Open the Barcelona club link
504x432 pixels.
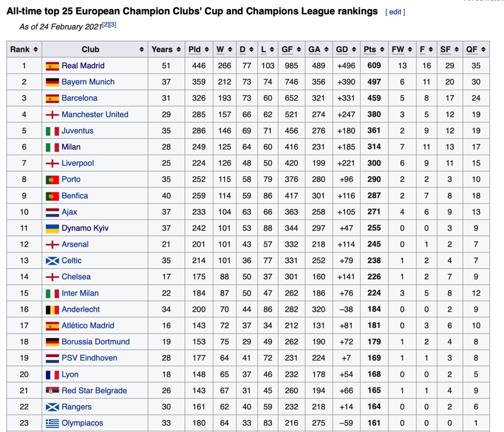[80, 98]
